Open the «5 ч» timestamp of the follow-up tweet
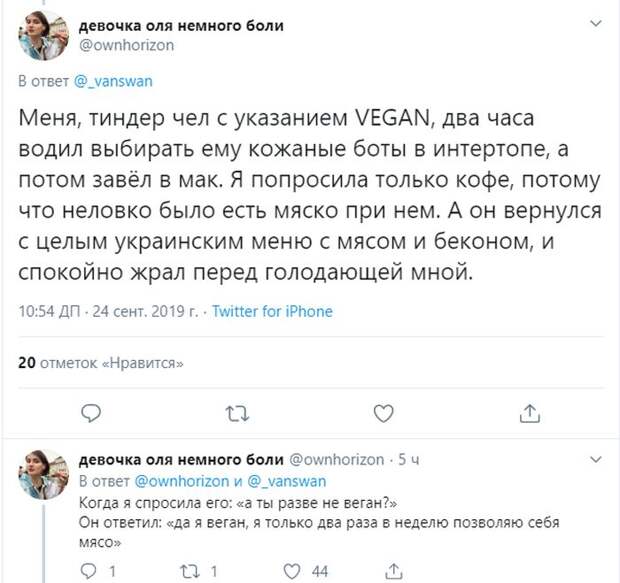 click(x=407, y=459)
